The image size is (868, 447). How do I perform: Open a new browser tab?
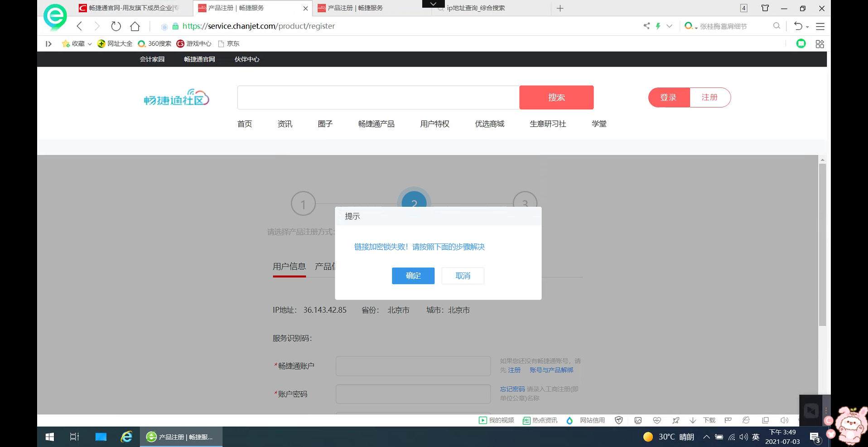point(560,8)
